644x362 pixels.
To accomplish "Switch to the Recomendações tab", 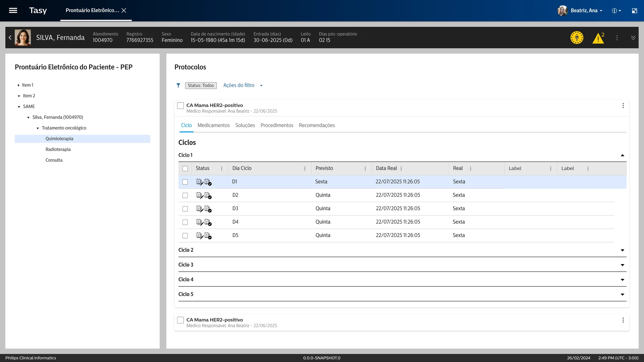I will click(x=317, y=125).
